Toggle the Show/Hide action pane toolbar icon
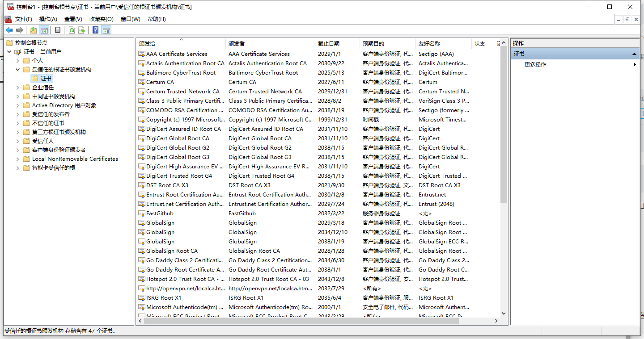The height and width of the screenshot is (339, 644). pos(106,30)
